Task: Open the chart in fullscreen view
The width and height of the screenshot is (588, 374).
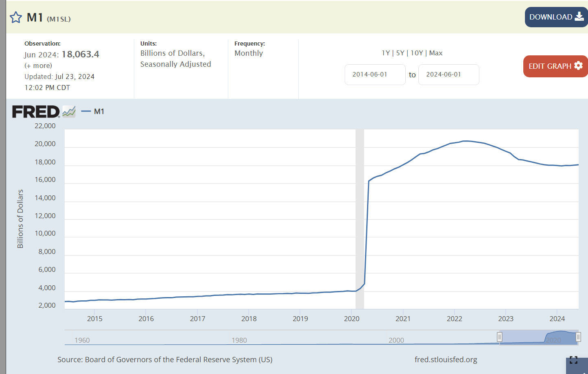Action: click(573, 360)
